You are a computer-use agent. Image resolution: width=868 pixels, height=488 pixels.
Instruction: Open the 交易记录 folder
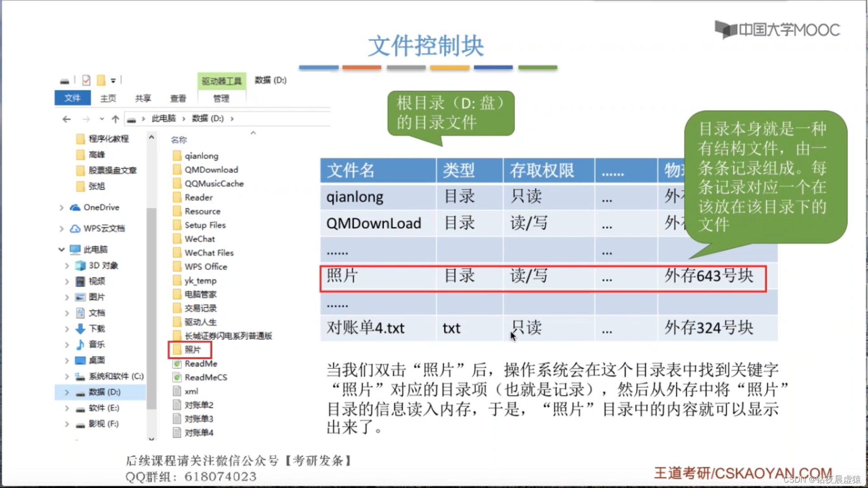click(195, 308)
